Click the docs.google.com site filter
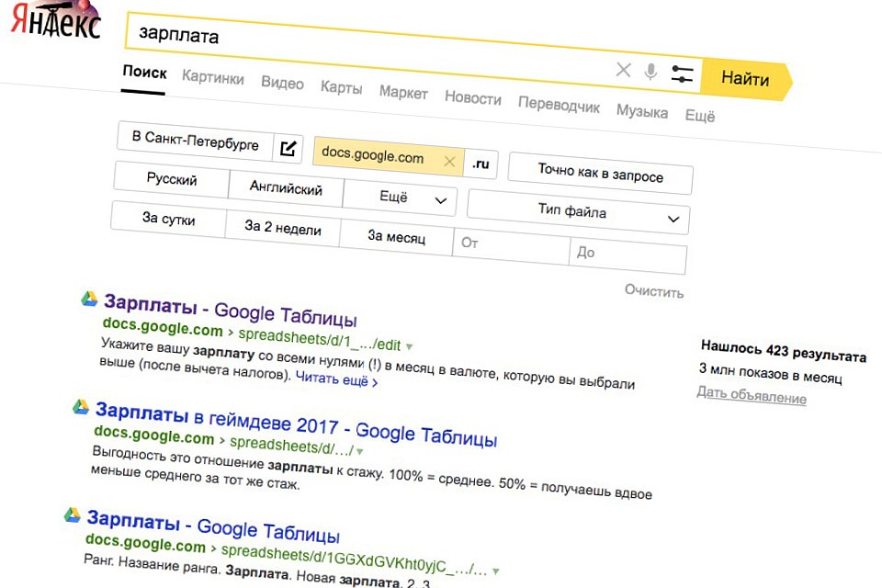Image resolution: width=882 pixels, height=588 pixels. (372, 154)
